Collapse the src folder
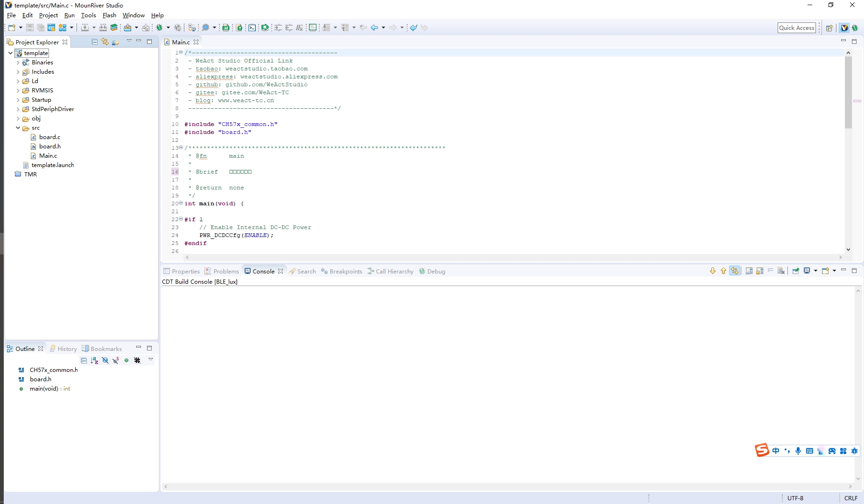Image resolution: width=864 pixels, height=504 pixels. pyautogui.click(x=18, y=128)
